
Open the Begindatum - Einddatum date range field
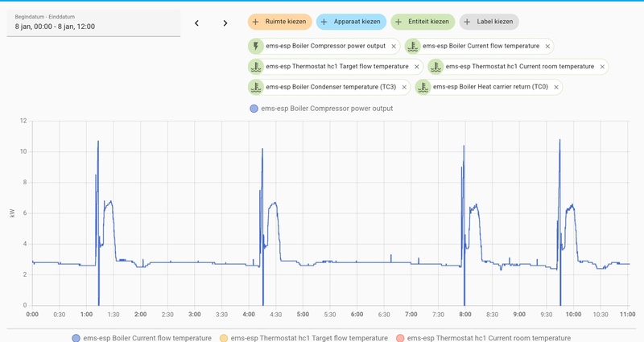(x=93, y=23)
